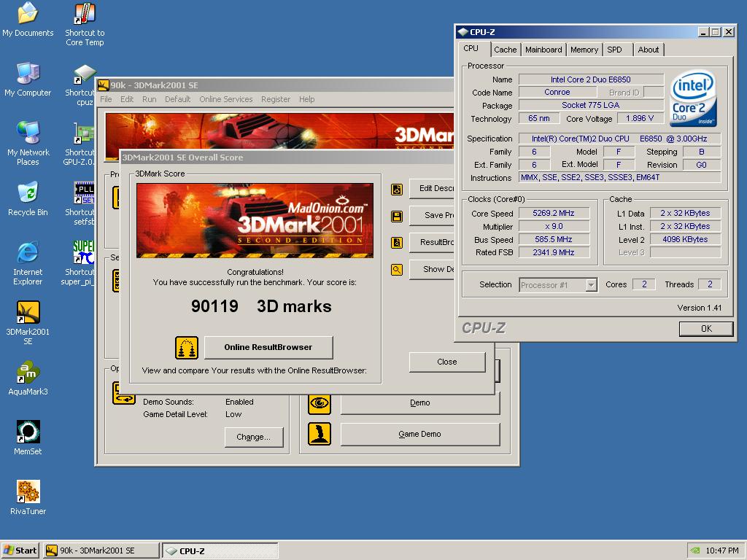Click the Options icon in 3DMark window
Image resolution: width=747 pixels, height=560 pixels.
[124, 393]
